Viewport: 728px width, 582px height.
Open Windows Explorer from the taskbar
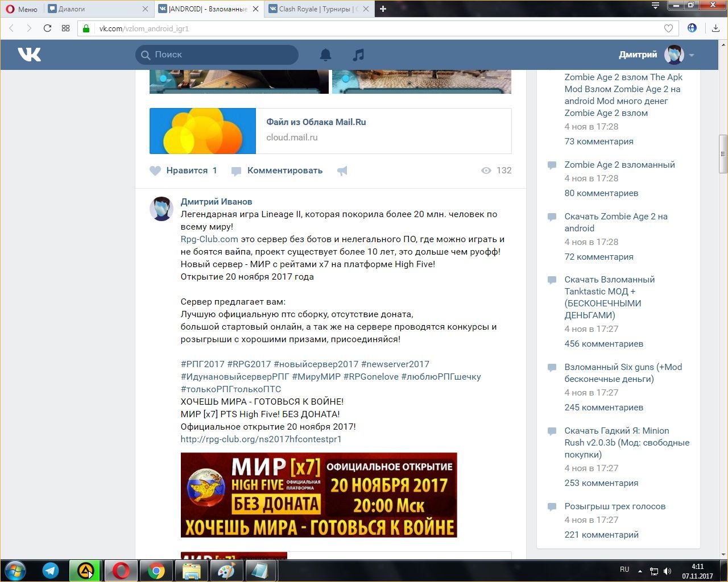(191, 571)
